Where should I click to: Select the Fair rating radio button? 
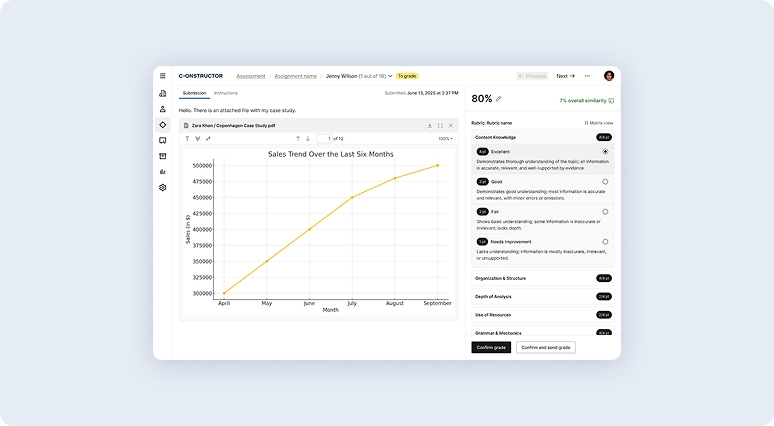[605, 212]
